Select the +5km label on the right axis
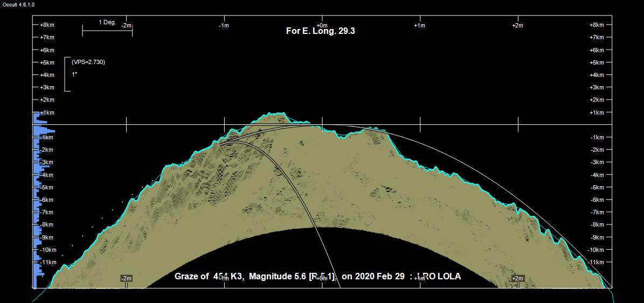The image size is (644, 303). tap(597, 62)
